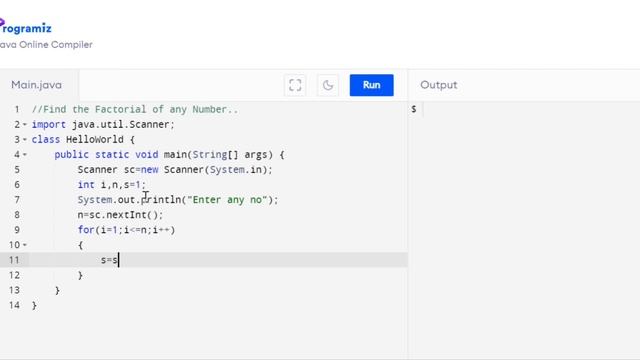Collapse the import fold arrow on line 2

coord(25,124)
